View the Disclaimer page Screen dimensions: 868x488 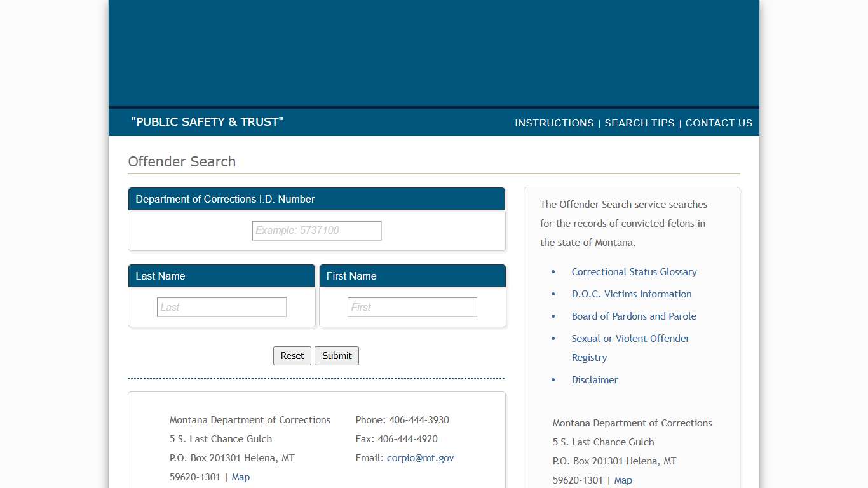click(594, 379)
